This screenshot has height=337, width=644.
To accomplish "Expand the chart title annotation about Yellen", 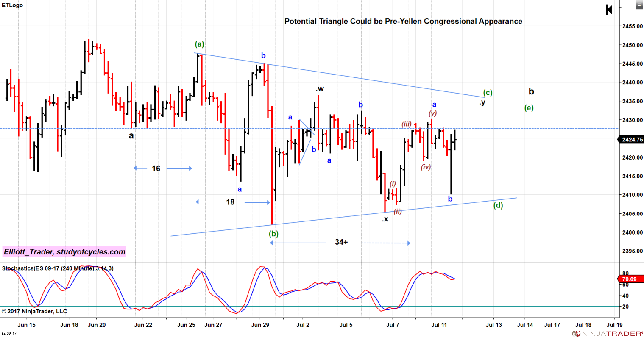I will (x=403, y=21).
